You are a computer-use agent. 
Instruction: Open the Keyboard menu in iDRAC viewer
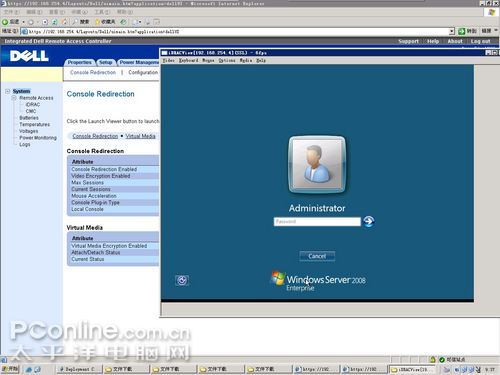coord(188,60)
